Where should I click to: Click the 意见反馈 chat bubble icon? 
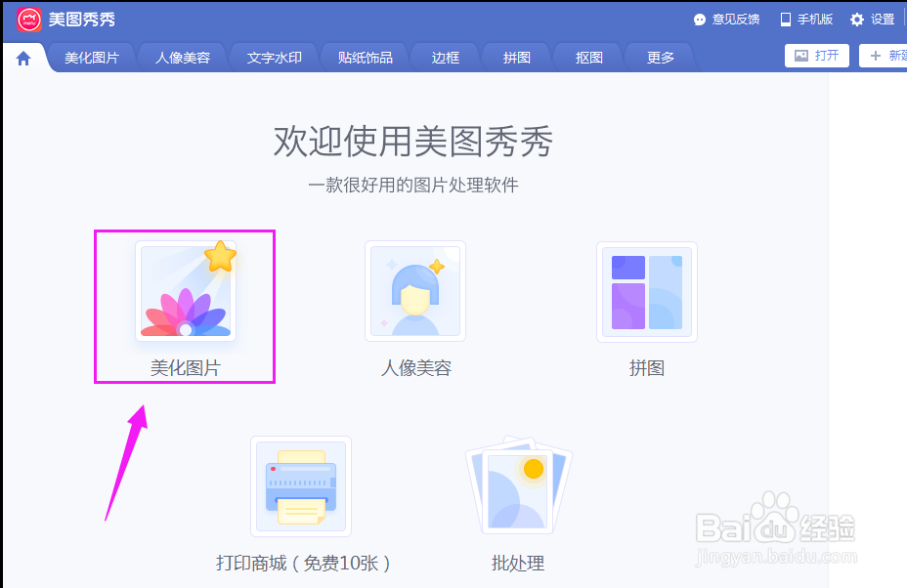(700, 20)
